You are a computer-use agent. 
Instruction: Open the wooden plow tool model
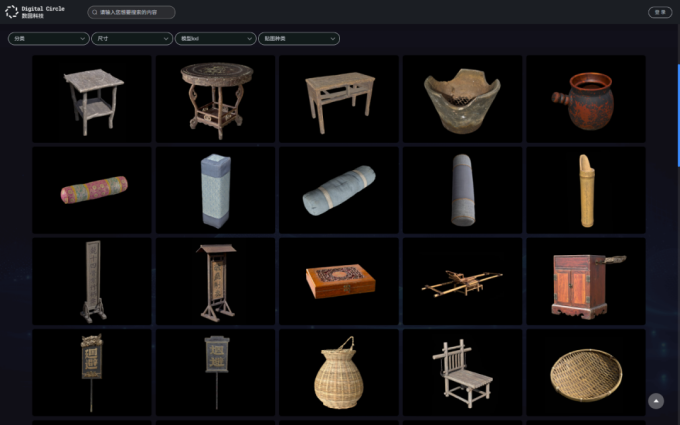[x=462, y=281]
